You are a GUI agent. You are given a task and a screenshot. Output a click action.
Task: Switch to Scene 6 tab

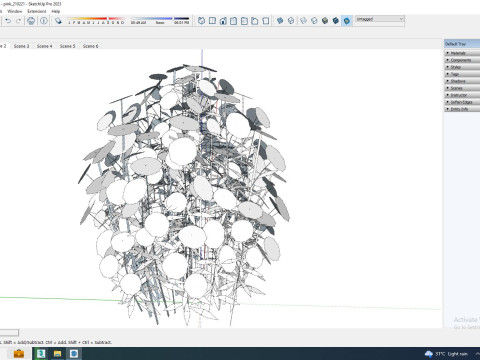tap(91, 46)
